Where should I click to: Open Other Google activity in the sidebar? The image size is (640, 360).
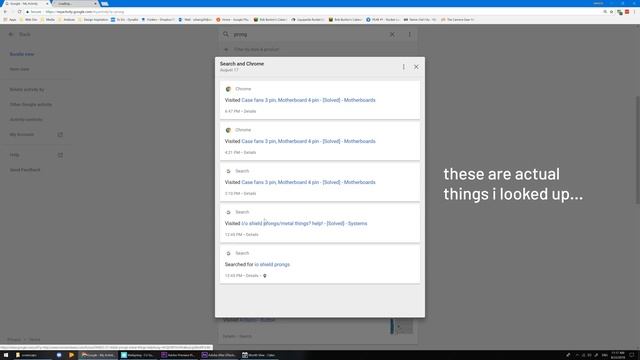pyautogui.click(x=31, y=104)
